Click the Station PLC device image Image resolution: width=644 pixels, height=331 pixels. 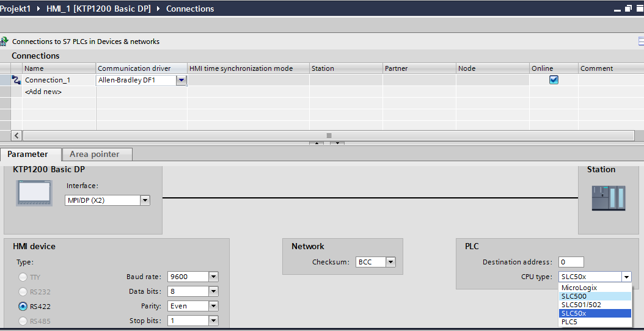click(609, 198)
